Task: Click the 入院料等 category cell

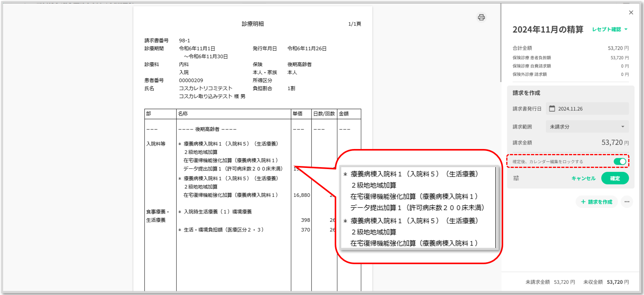Action: (x=156, y=144)
